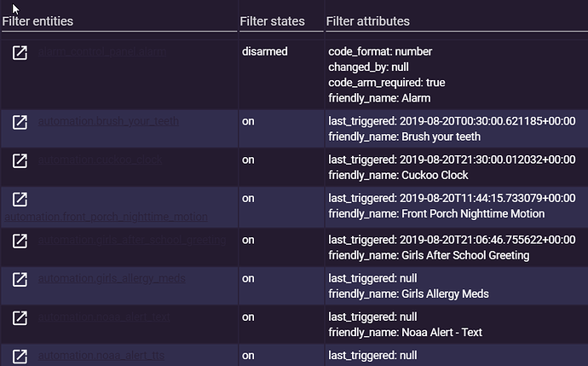Open more-info icon for girls_after_school_greeting
The width and height of the screenshot is (588, 366).
[20, 241]
